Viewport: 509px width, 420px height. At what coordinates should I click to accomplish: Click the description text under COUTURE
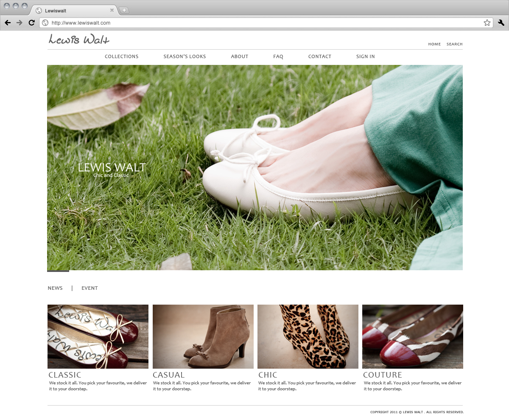click(x=413, y=386)
